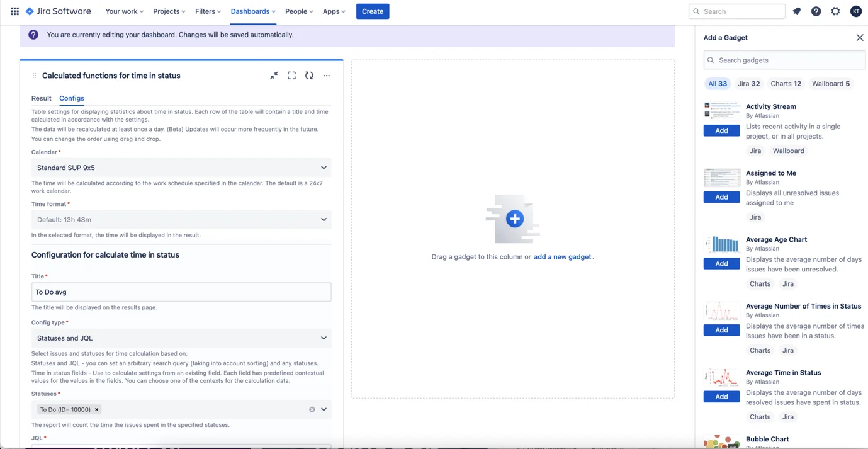Open the Time format dropdown
868x449 pixels.
[181, 220]
